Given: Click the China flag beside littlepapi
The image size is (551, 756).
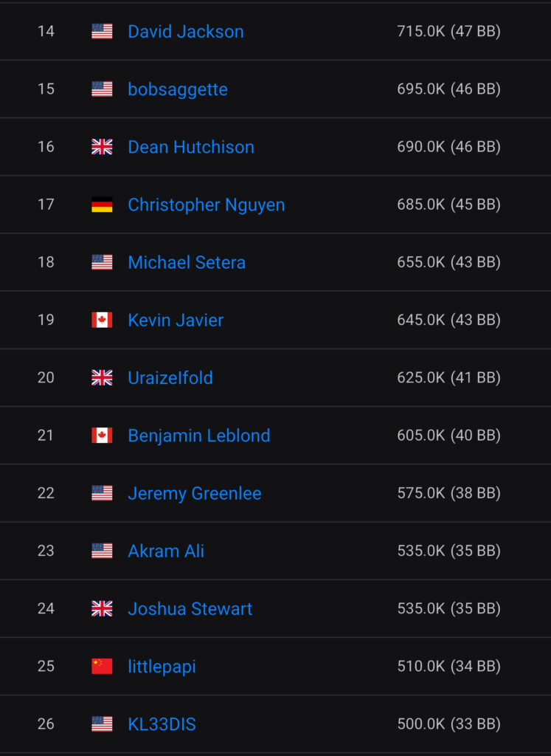Looking at the screenshot, I should coord(102,666).
